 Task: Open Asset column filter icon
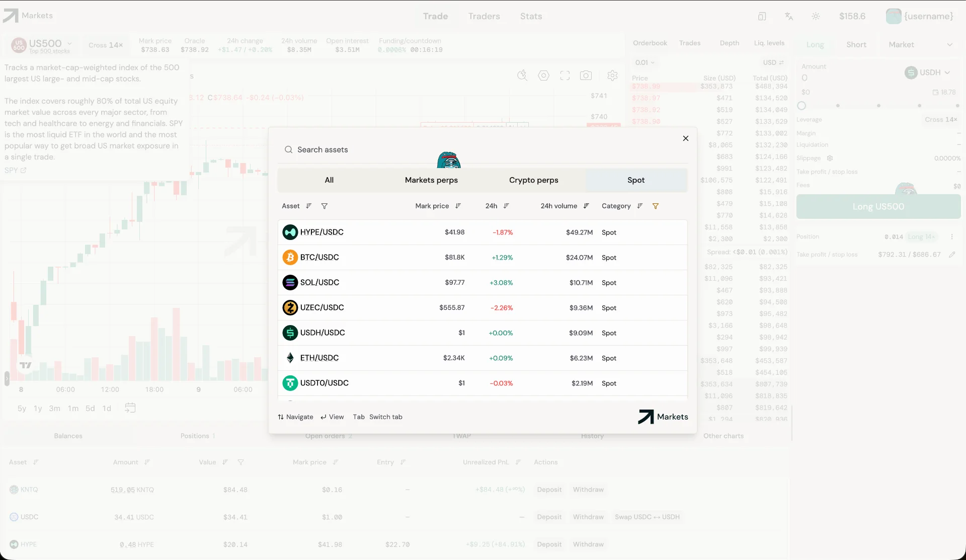click(x=325, y=206)
